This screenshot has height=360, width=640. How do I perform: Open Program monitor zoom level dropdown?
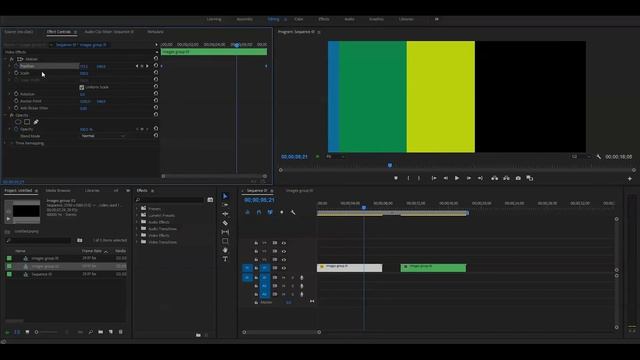(x=335, y=157)
